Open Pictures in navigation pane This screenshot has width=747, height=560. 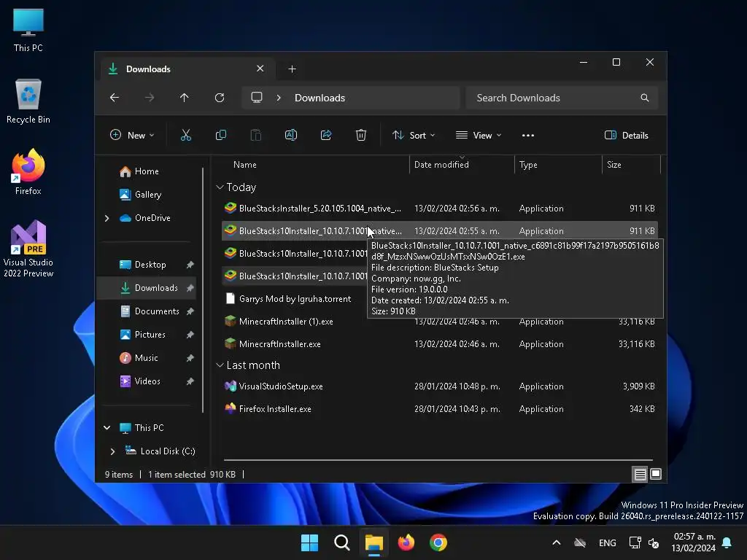150,335
